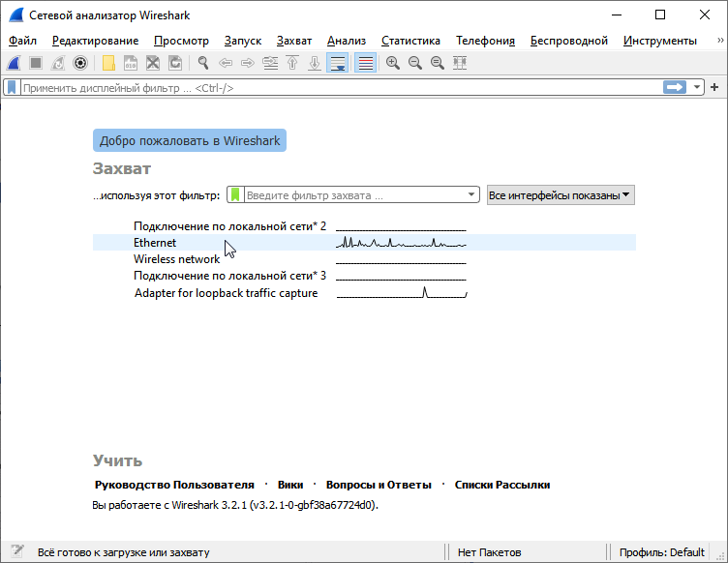Open the Руководство Пользователя link
The width and height of the screenshot is (728, 563).
174,485
